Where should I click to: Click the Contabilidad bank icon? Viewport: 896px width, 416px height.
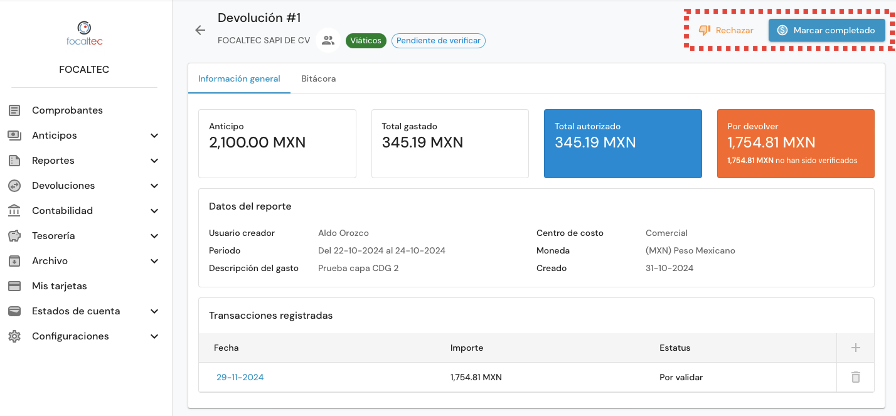15,211
